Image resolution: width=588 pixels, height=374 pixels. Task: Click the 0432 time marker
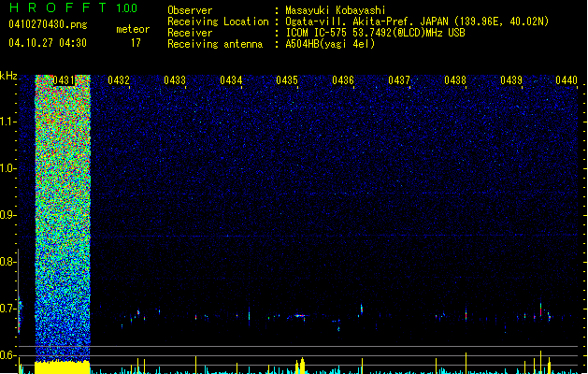point(119,80)
